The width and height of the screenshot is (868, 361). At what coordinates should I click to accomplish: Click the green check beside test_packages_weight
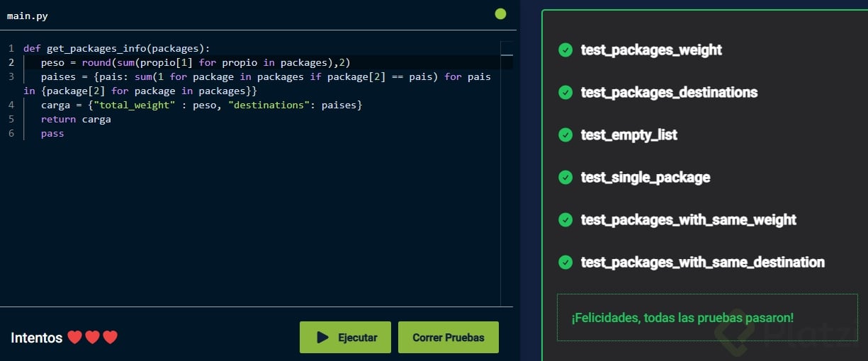(565, 50)
